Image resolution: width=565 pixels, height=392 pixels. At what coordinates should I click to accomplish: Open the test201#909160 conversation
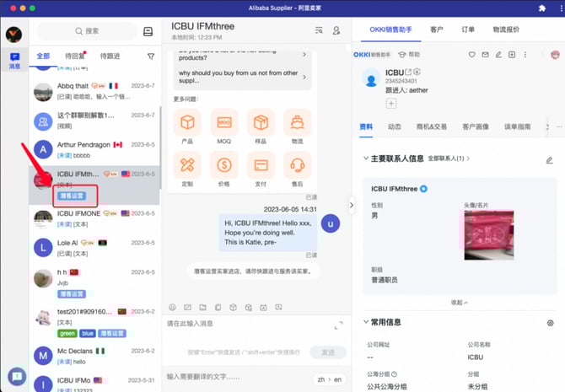pyautogui.click(x=94, y=323)
